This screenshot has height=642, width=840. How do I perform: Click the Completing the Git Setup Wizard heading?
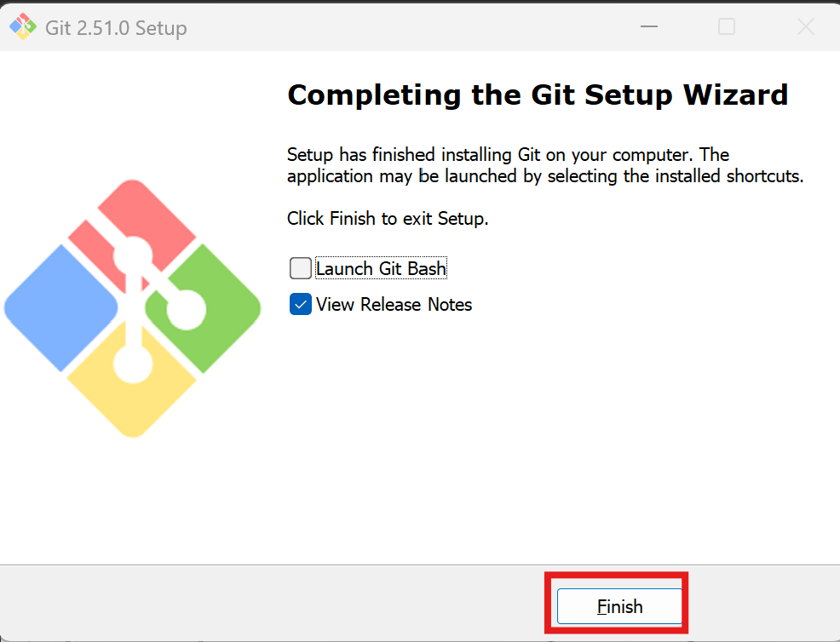538,95
